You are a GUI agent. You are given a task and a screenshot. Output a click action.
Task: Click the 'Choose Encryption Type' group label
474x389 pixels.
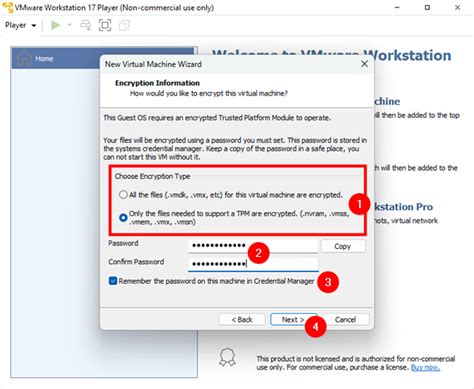(152, 176)
